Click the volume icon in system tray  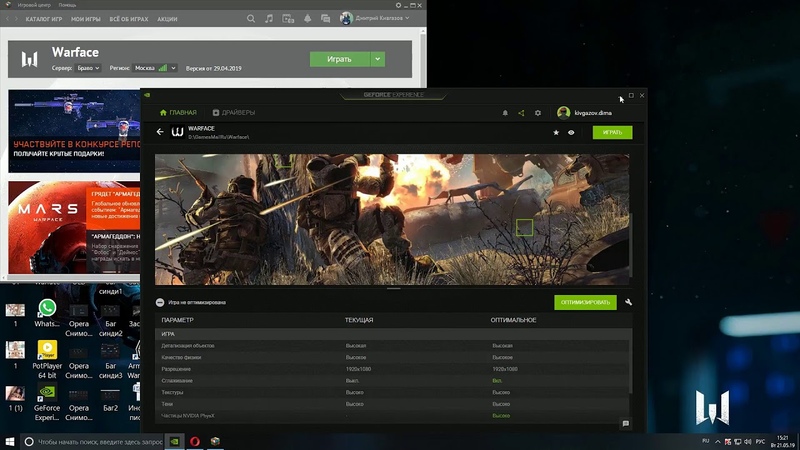748,441
